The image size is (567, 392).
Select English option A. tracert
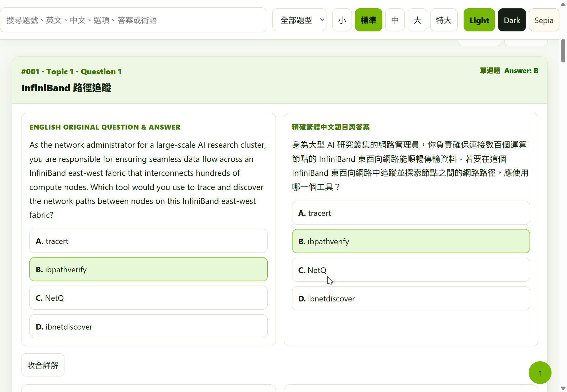point(148,241)
